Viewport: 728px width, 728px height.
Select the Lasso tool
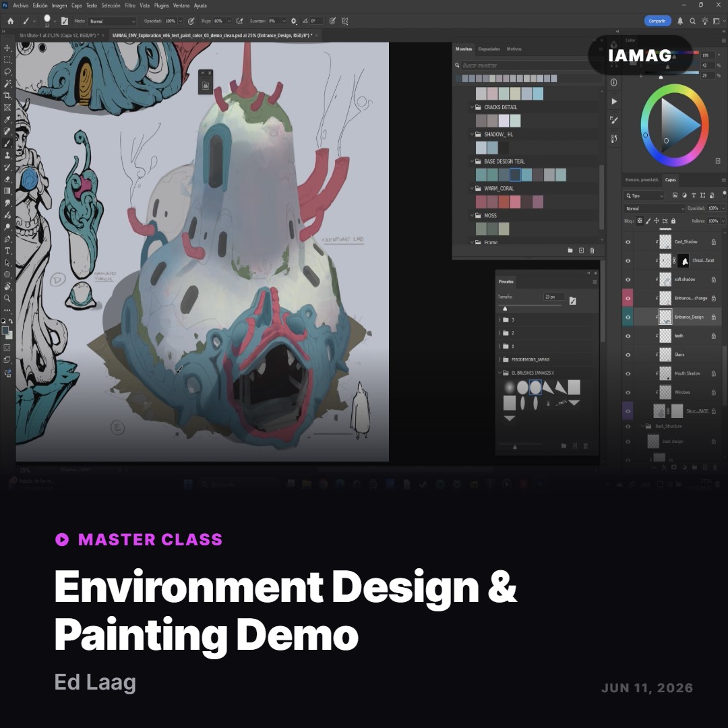pos(7,71)
